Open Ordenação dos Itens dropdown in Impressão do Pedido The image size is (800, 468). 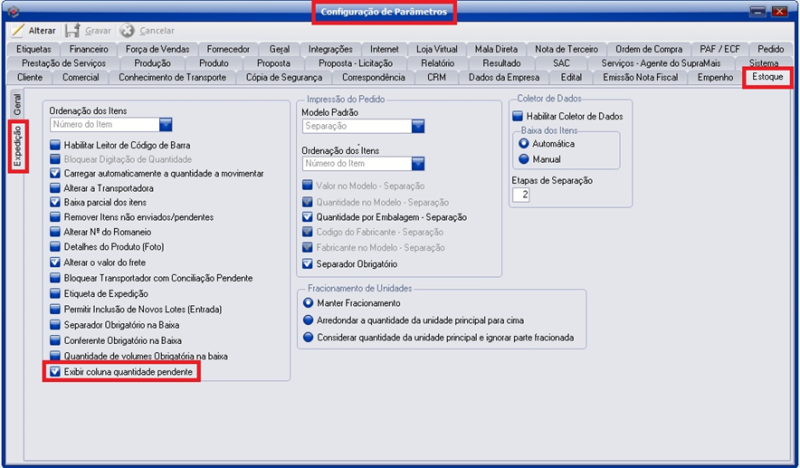418,163
